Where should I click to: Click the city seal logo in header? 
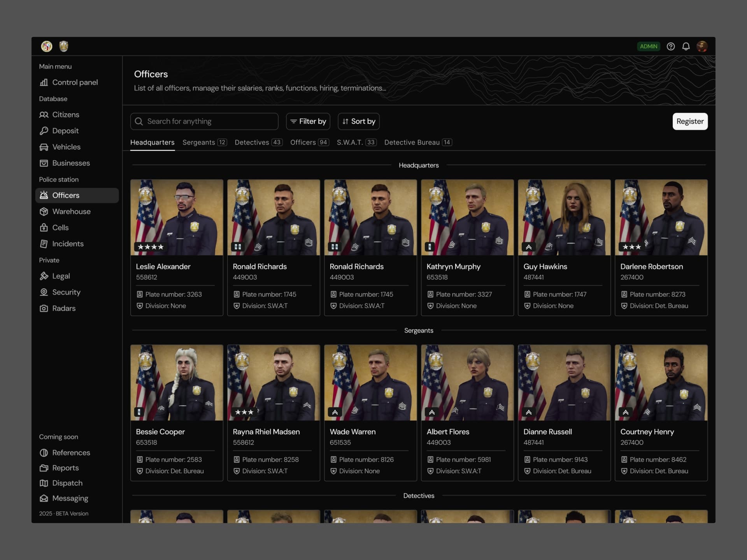click(x=47, y=46)
